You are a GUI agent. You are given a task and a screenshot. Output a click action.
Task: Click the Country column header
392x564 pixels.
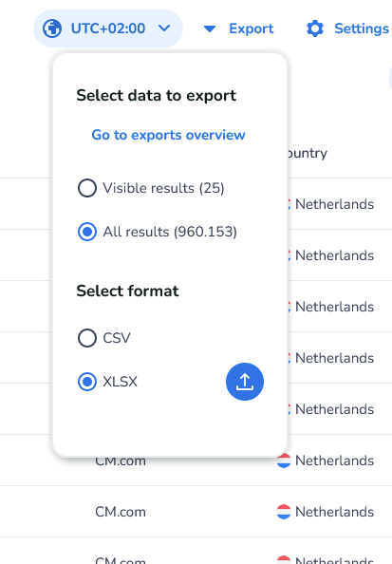[308, 153]
